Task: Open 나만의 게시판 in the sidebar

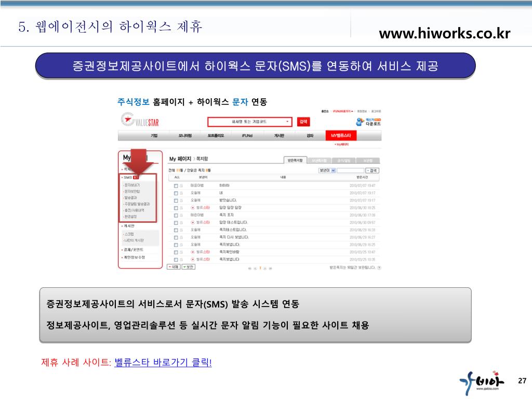Action: click(134, 240)
